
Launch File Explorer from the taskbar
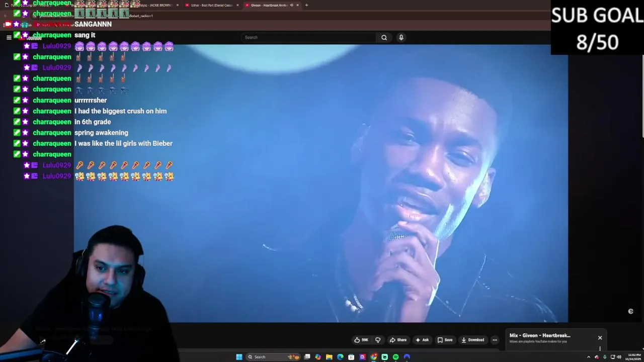[x=329, y=357]
